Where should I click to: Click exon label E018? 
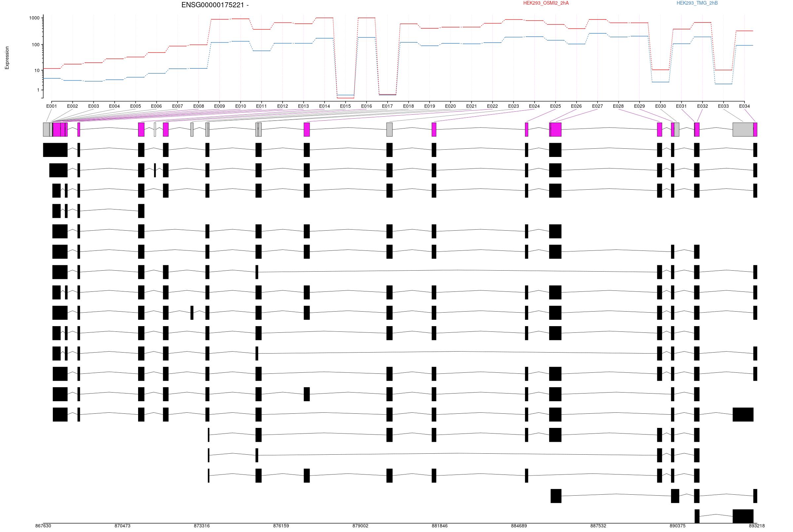pyautogui.click(x=408, y=106)
